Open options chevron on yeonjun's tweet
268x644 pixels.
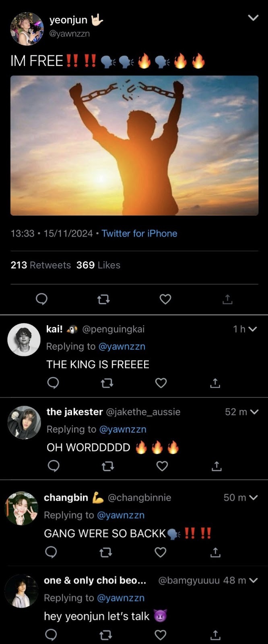click(253, 18)
